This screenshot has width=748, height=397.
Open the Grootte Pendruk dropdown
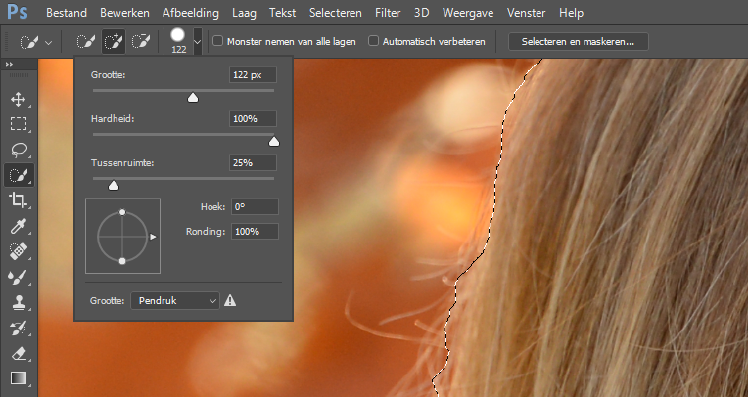(x=175, y=301)
